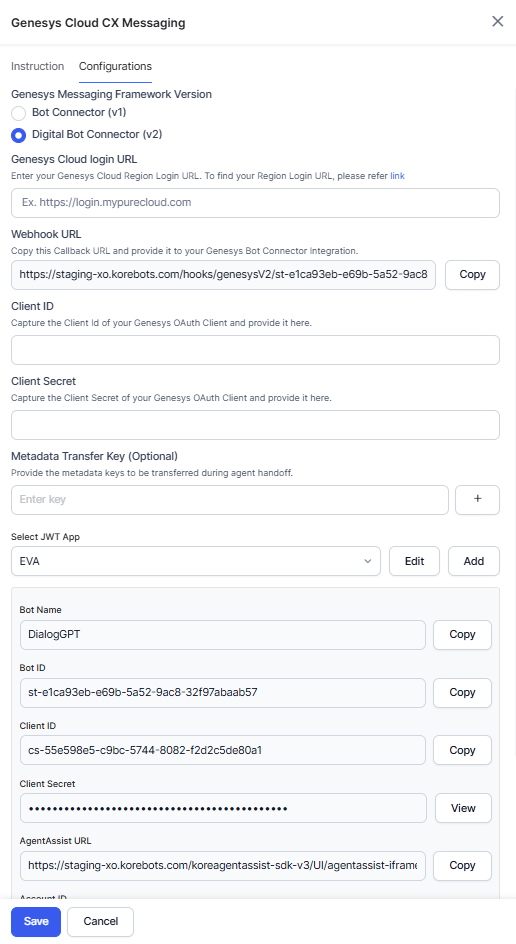The height and width of the screenshot is (944, 516).
Task: Click the Metadata Transfer Key input
Action: click(229, 500)
